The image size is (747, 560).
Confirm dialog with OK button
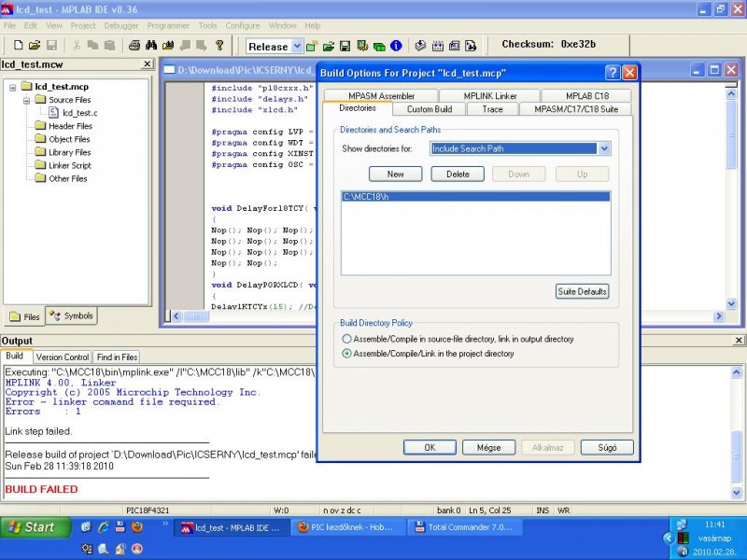(430, 448)
